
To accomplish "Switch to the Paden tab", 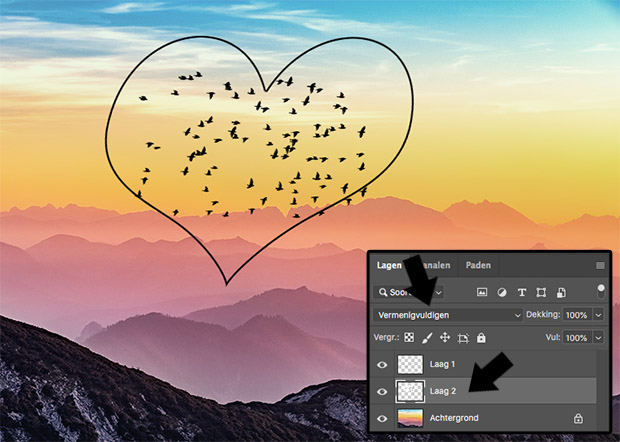I will 478,265.
